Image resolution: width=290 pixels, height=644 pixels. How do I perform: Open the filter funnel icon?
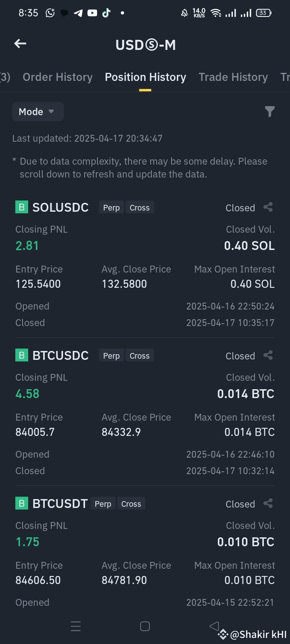270,111
